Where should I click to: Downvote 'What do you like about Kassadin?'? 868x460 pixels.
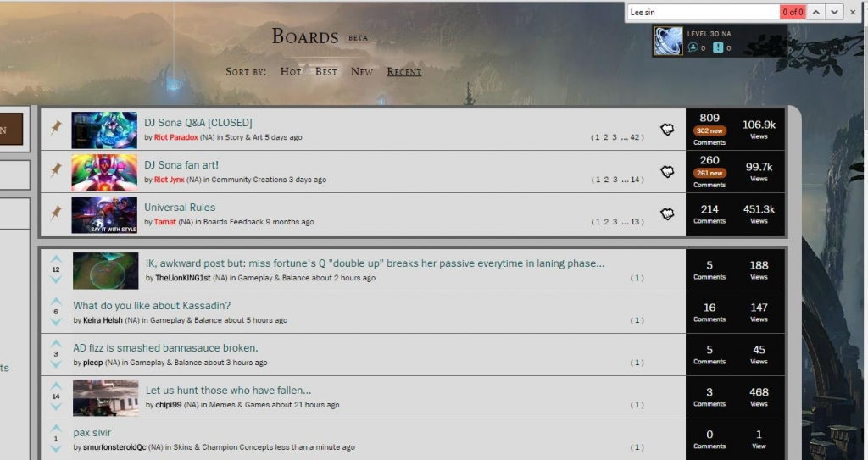point(56,322)
